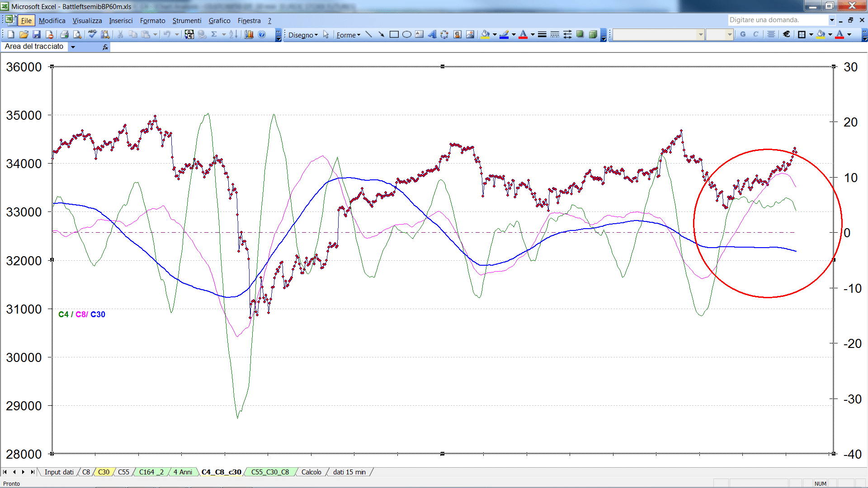The image size is (868, 488).
Task: Switch to the 4 Anni sheet tab
Action: point(183,472)
